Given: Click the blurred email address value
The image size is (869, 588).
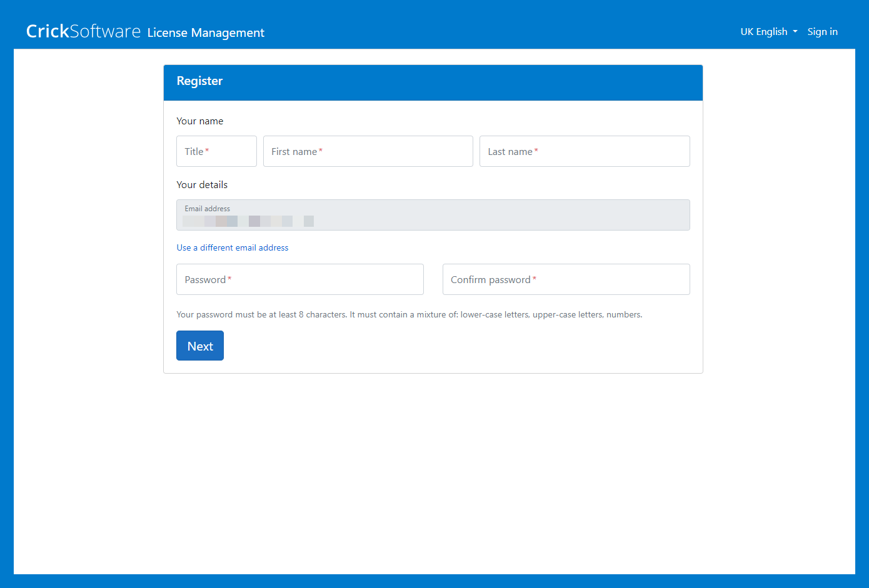Looking at the screenshot, I should point(248,221).
